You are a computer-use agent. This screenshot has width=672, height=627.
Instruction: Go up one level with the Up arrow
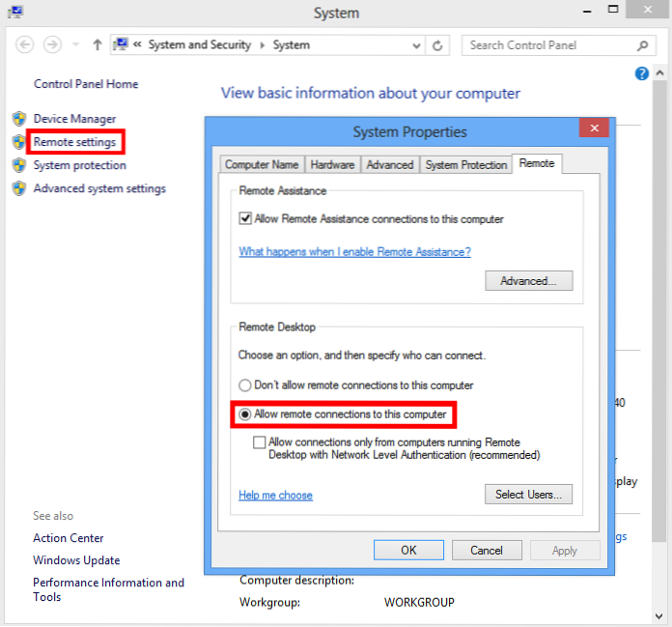[98, 45]
